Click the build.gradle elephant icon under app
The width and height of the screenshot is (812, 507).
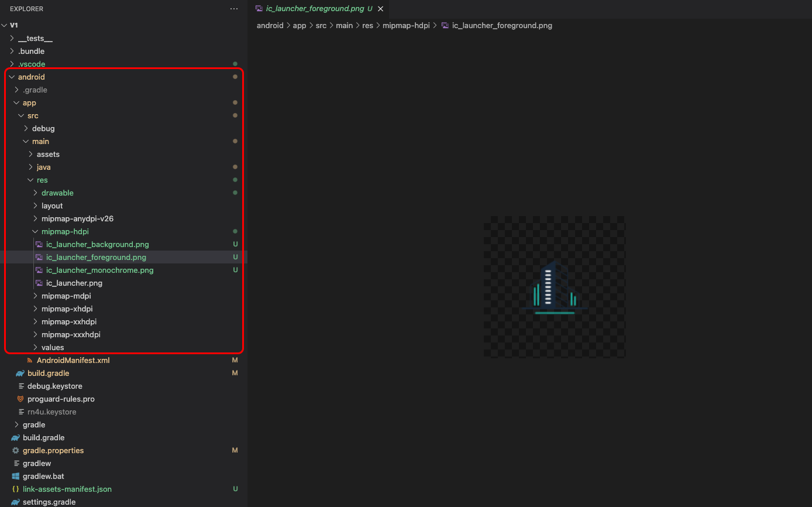click(20, 374)
